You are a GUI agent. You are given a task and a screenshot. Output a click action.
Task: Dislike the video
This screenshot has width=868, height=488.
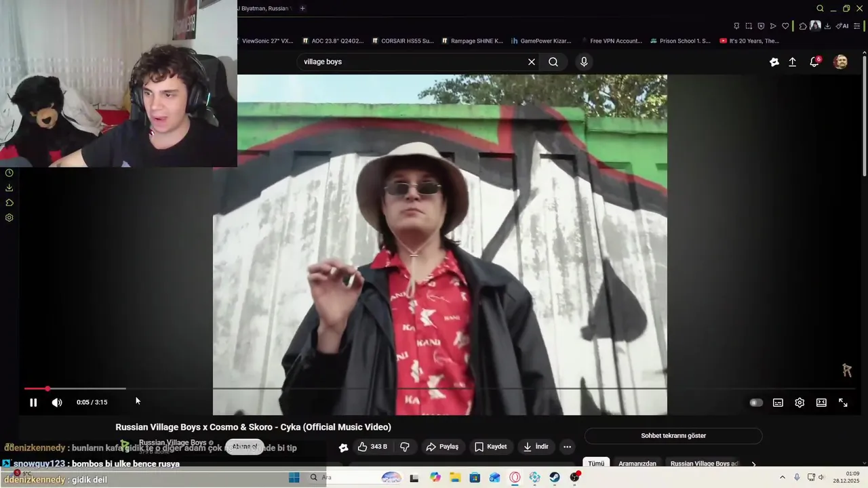[405, 447]
